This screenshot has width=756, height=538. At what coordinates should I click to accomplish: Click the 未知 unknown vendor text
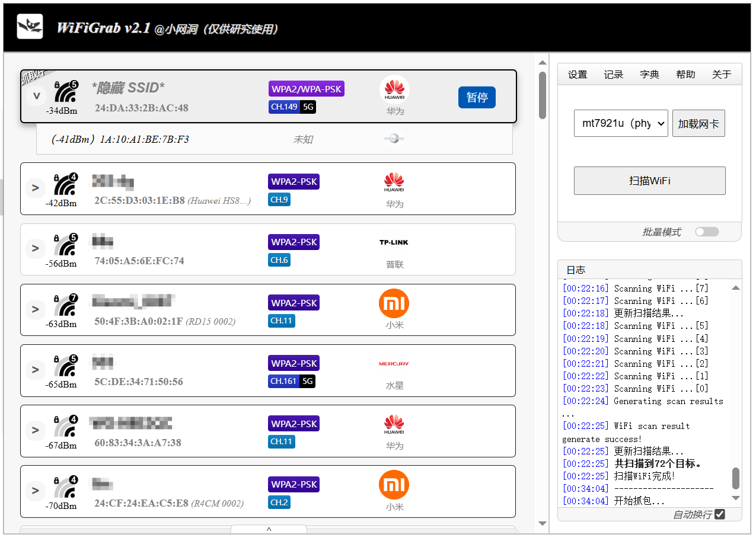point(302,139)
